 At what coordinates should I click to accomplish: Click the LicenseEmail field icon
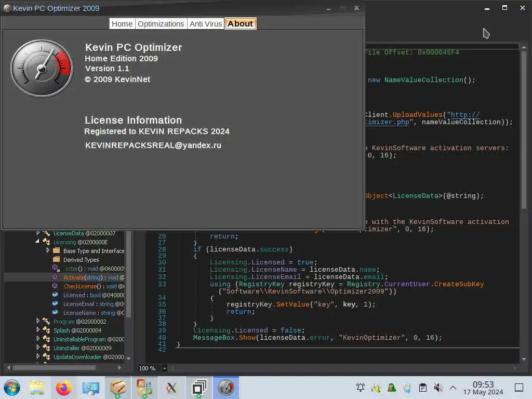[55, 303]
